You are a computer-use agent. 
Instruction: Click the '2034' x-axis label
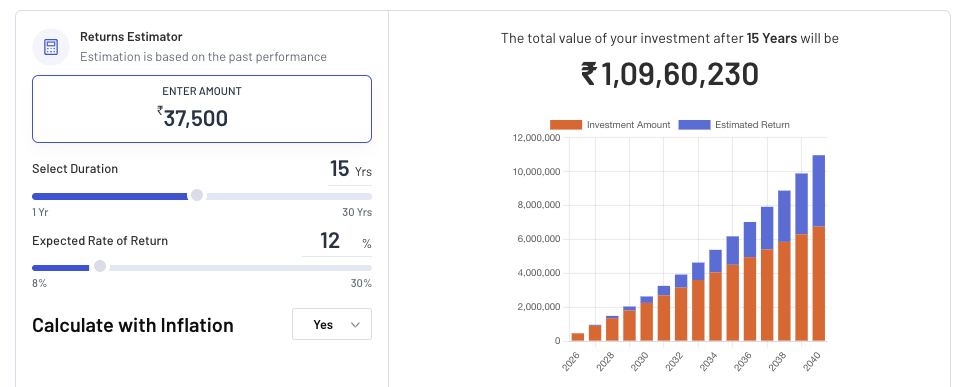(x=709, y=361)
